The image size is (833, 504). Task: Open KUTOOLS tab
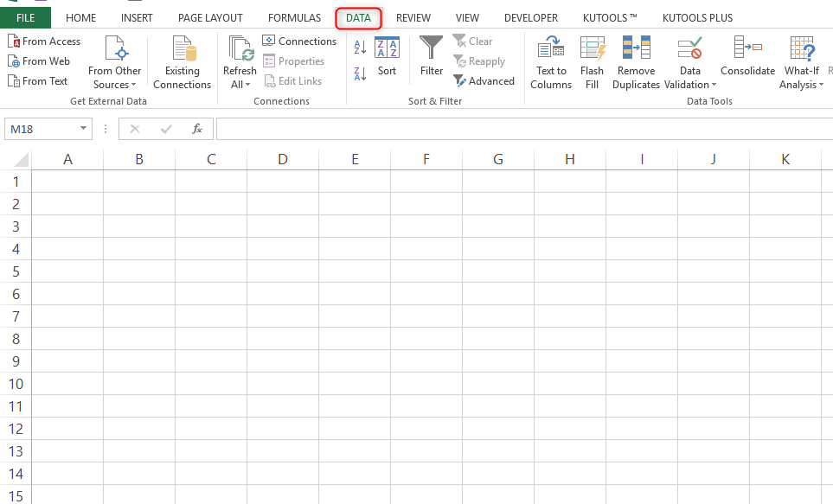[x=610, y=18]
